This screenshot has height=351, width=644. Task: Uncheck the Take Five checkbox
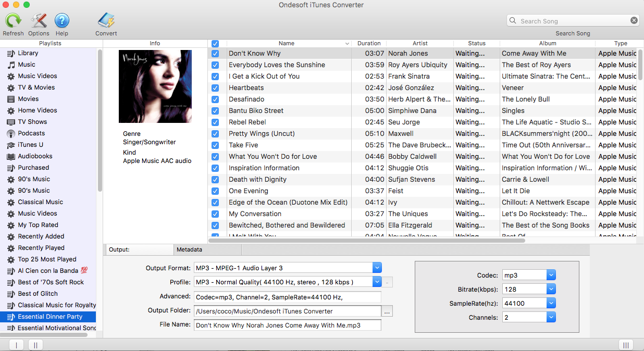pyautogui.click(x=215, y=145)
